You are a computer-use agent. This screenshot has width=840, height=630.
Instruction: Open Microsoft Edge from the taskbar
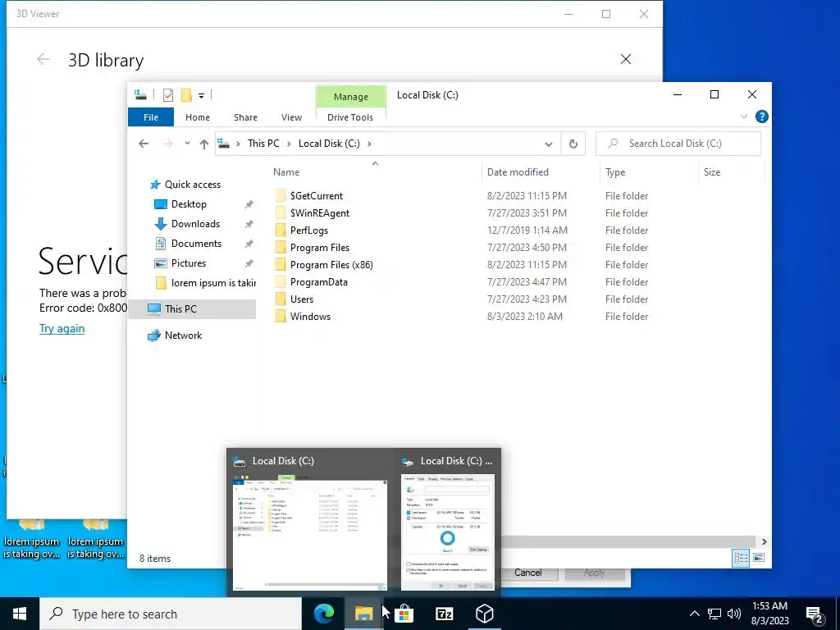(323, 614)
